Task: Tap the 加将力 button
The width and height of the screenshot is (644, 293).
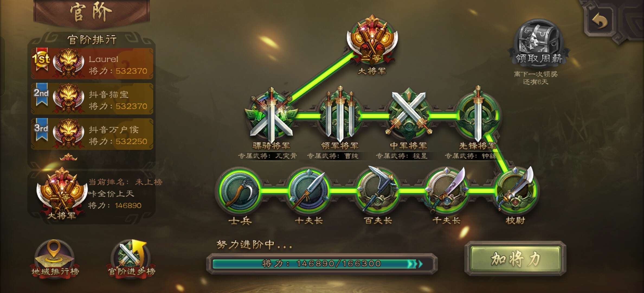Action: (x=516, y=259)
